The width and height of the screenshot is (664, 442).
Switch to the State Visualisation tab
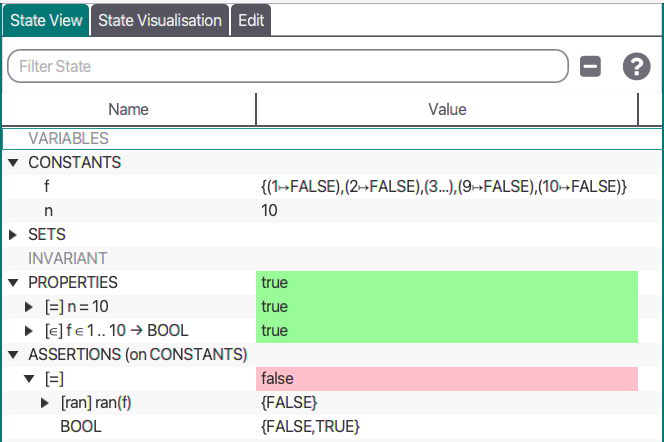[160, 21]
